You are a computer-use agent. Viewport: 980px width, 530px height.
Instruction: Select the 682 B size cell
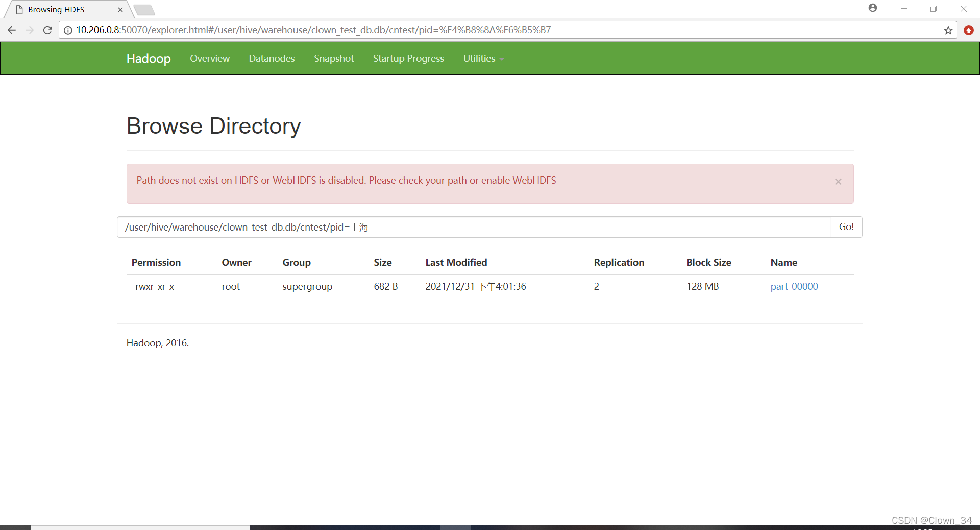pos(385,287)
